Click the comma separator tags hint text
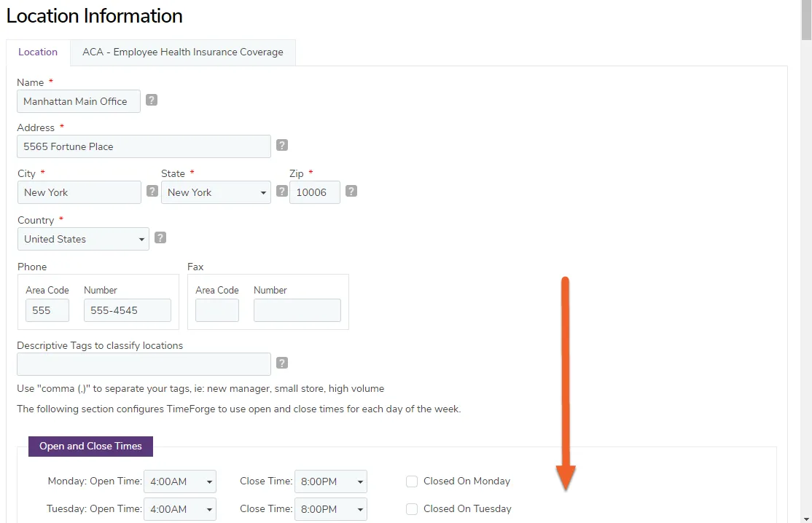The height and width of the screenshot is (523, 812). [x=200, y=388]
